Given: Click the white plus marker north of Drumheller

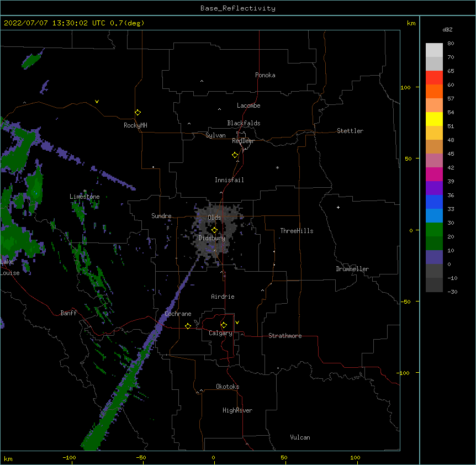Looking at the screenshot, I should pyautogui.click(x=338, y=207).
